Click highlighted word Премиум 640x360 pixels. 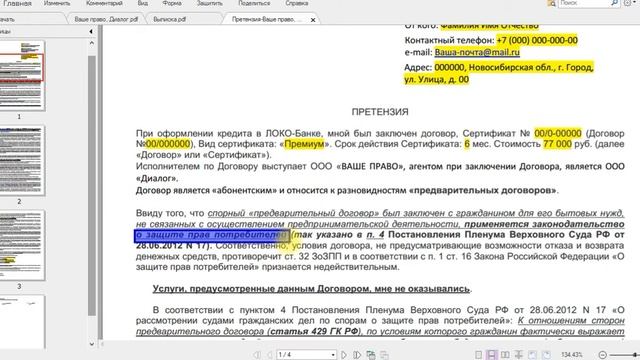pos(304,144)
